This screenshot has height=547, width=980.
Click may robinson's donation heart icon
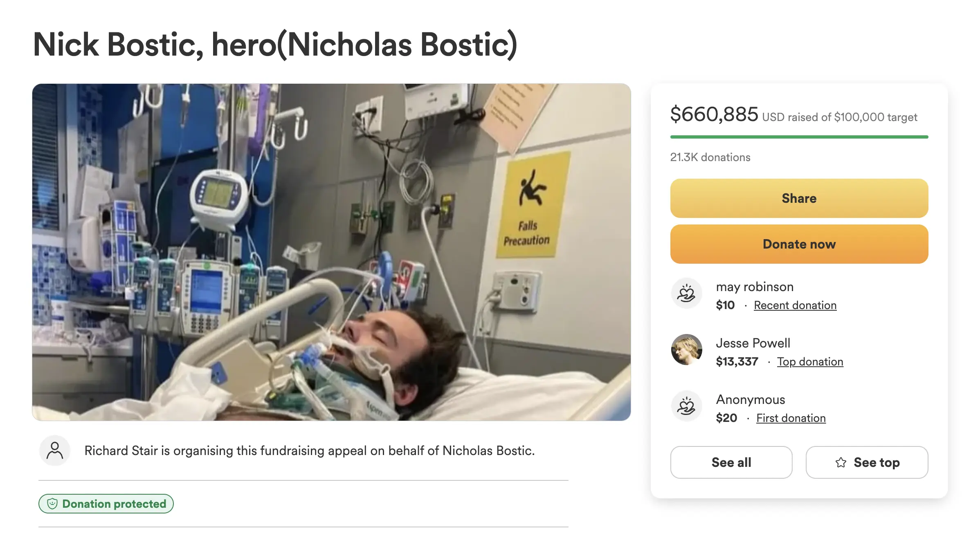[x=686, y=294]
